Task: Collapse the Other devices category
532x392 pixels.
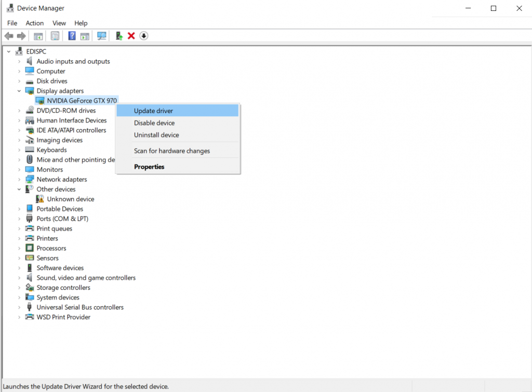Action: coord(19,189)
